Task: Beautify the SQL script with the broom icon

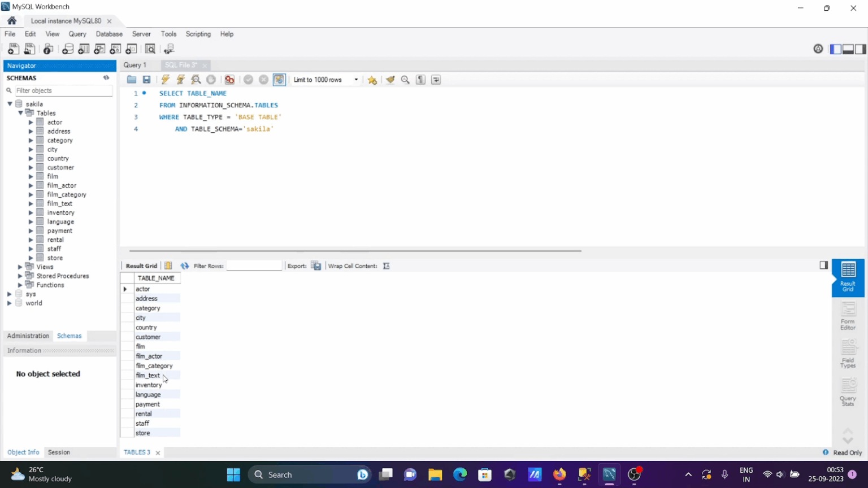Action: point(390,80)
